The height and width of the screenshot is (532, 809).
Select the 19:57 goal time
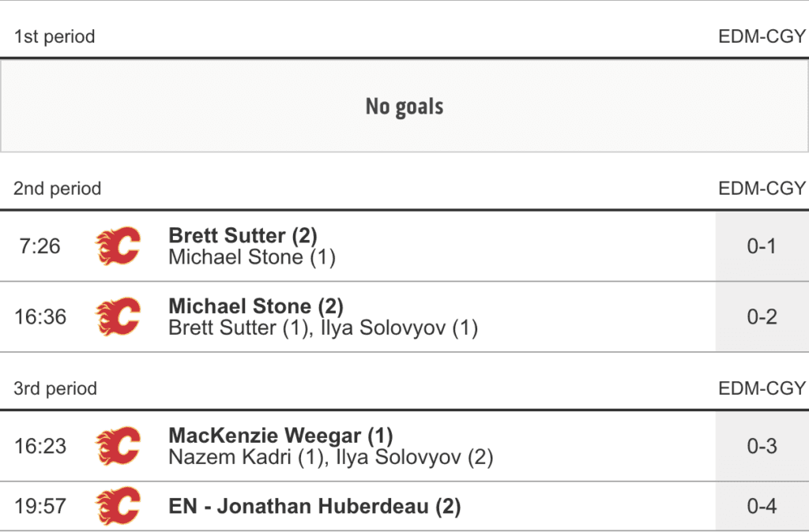40,506
